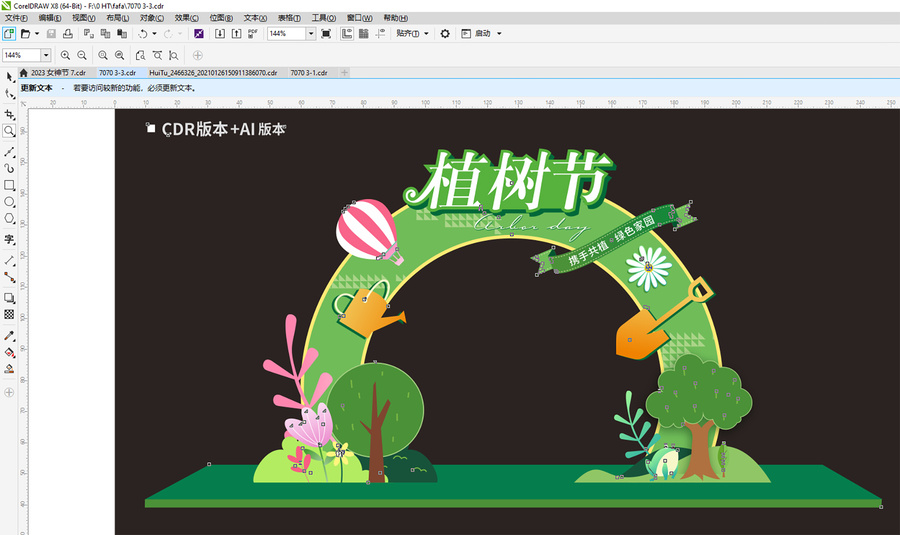Expand the Open recent files arrow
This screenshot has height=535, width=900.
pyautogui.click(x=37, y=34)
